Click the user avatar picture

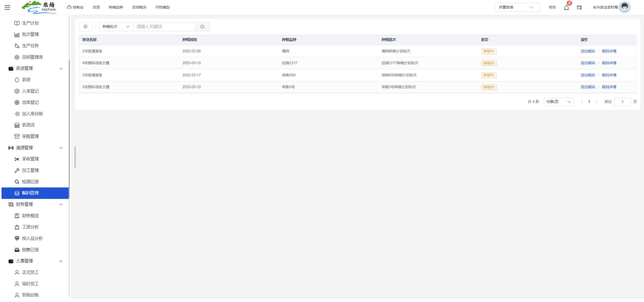(x=625, y=7)
